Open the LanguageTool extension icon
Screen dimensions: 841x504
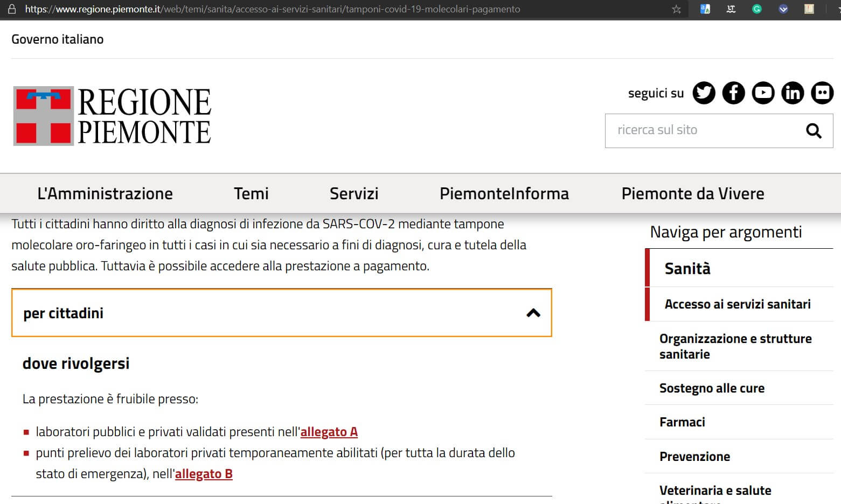731,9
